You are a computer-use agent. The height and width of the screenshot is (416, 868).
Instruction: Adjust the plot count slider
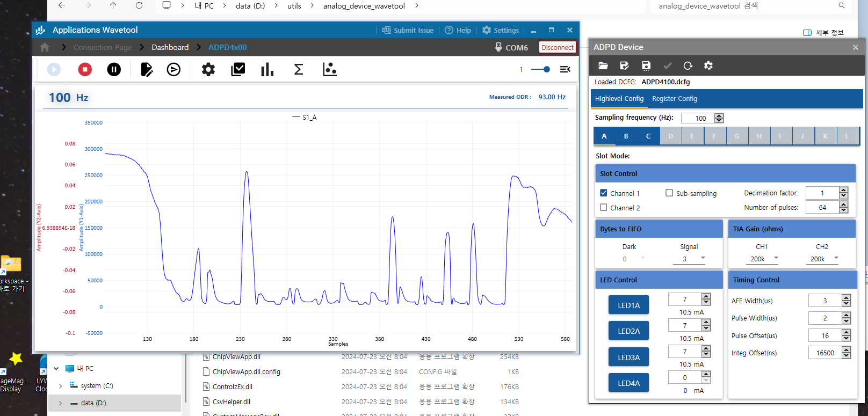(x=540, y=69)
